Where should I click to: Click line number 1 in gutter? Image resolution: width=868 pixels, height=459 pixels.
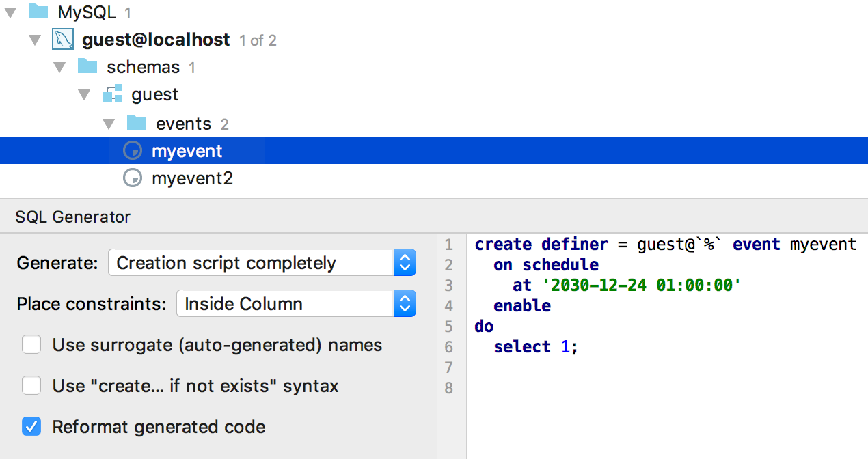(x=448, y=245)
